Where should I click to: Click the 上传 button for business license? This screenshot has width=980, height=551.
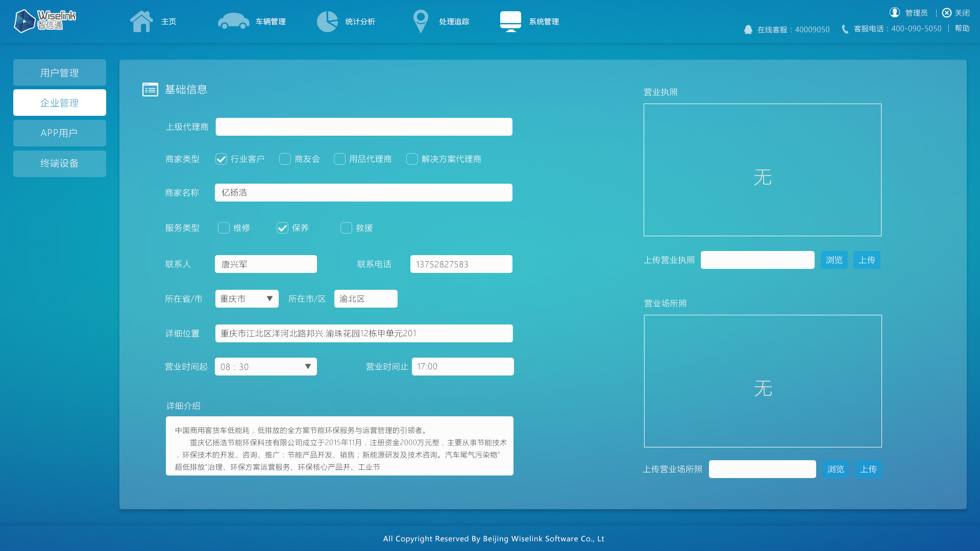click(867, 260)
